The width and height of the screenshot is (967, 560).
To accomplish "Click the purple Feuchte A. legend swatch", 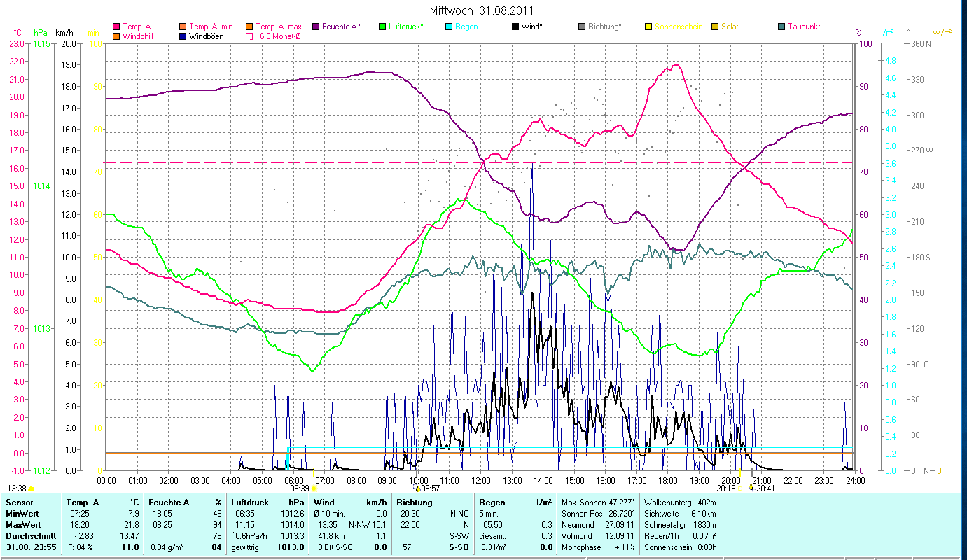I will tap(316, 27).
